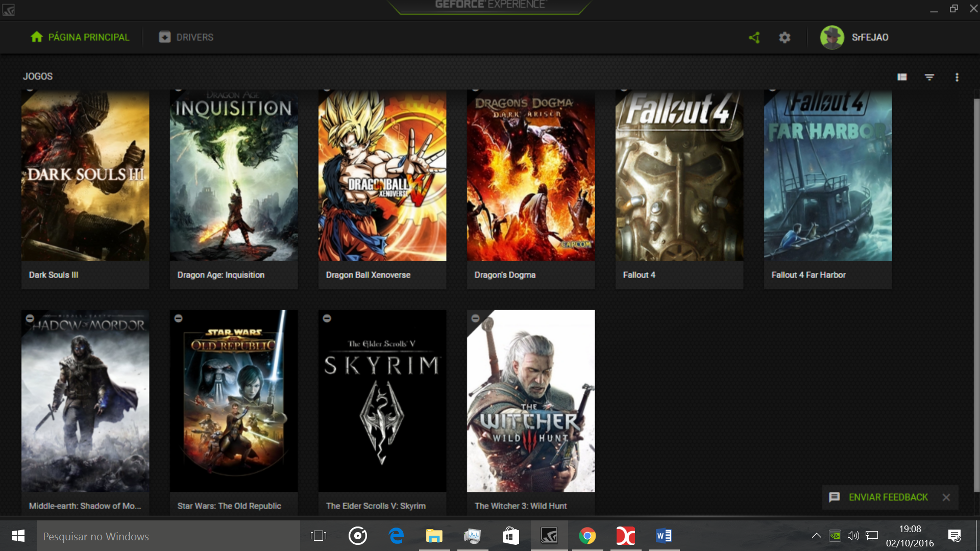Image resolution: width=980 pixels, height=551 pixels.
Task: Launch Microsoft Edge from taskbar
Action: tap(396, 536)
